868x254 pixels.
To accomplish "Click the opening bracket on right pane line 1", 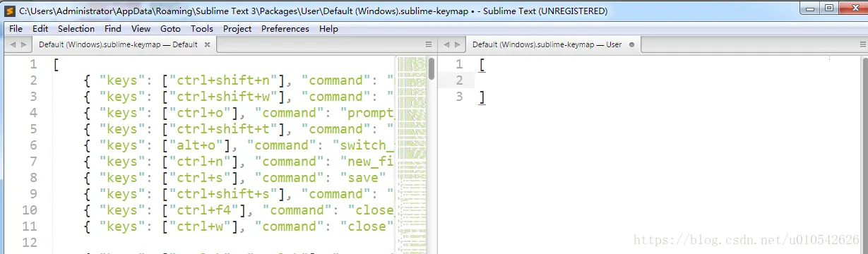I will tap(482, 65).
